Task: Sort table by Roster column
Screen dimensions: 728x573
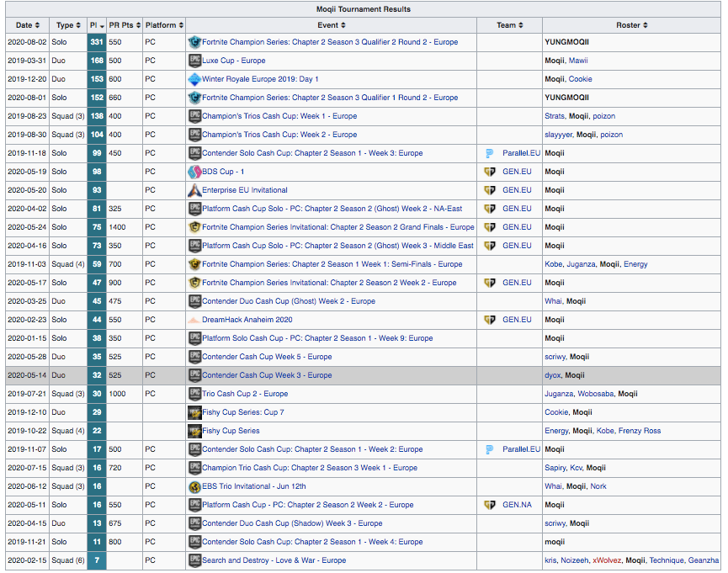Action: pos(631,25)
